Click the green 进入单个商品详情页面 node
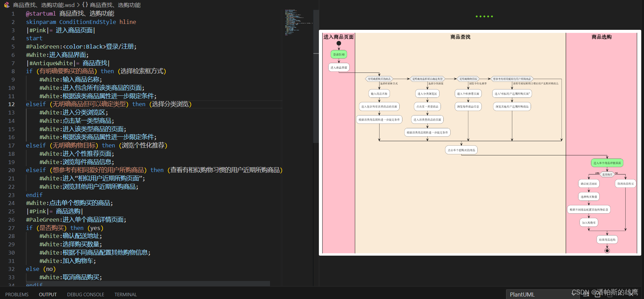644x299 pixels. click(607, 163)
